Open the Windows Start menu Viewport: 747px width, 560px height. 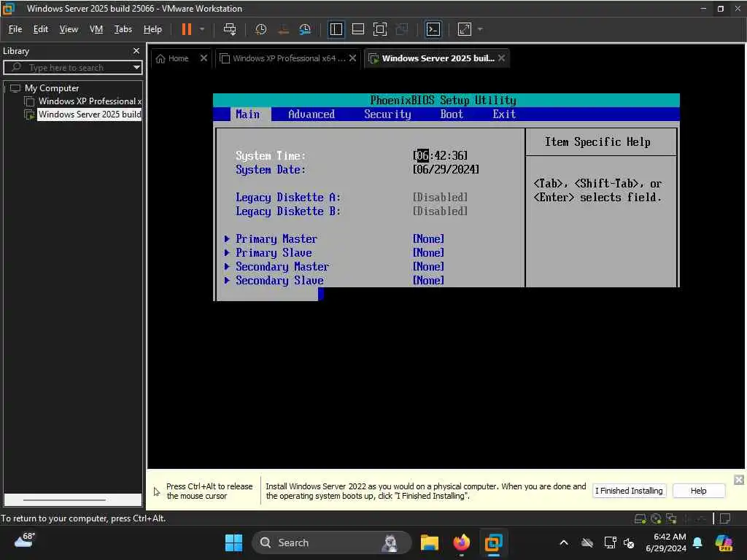click(233, 542)
